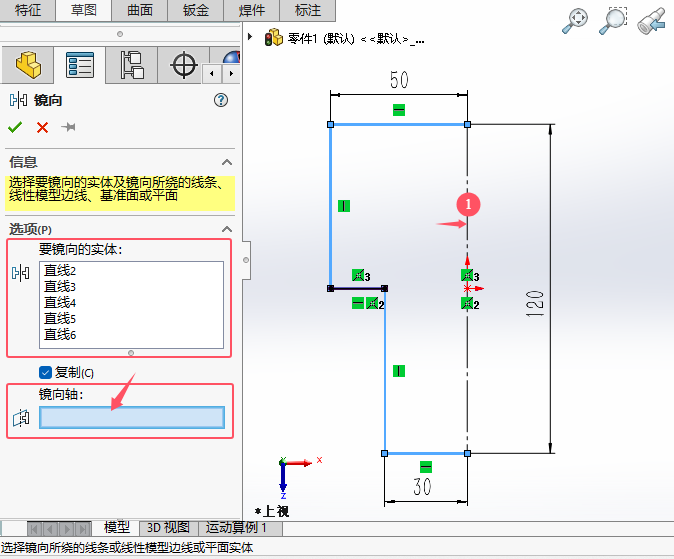The height and width of the screenshot is (559, 674).
Task: Collapse the 信息 section
Action: pos(227,162)
